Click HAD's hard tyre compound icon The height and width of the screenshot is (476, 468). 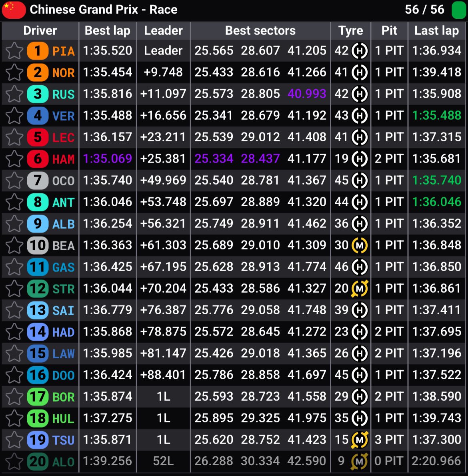click(360, 332)
